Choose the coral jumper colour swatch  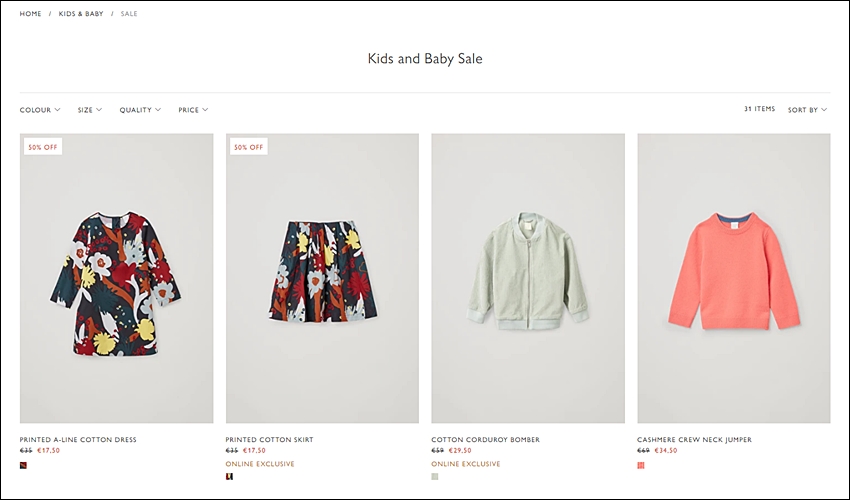[641, 465]
